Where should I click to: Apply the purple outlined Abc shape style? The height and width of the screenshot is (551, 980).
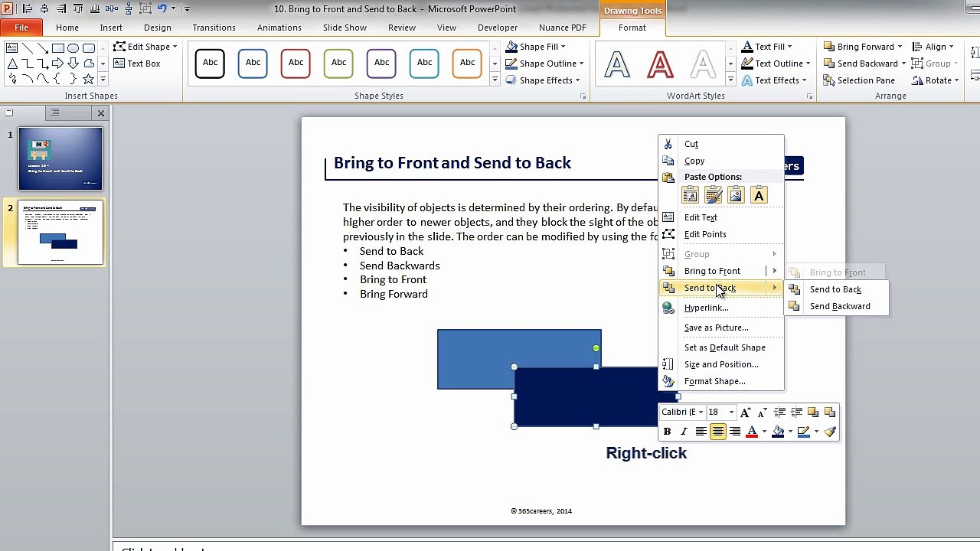(x=381, y=64)
